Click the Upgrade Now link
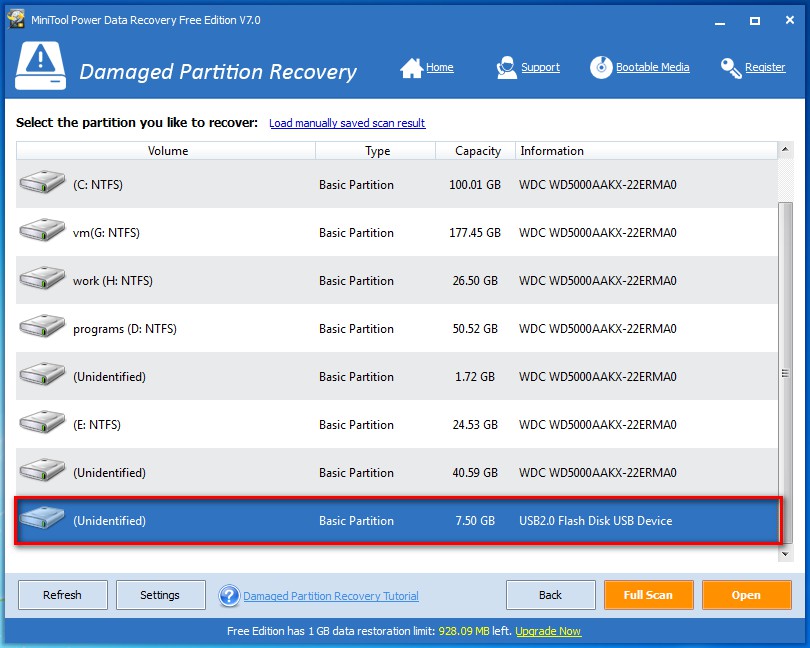The image size is (810, 648). click(548, 631)
